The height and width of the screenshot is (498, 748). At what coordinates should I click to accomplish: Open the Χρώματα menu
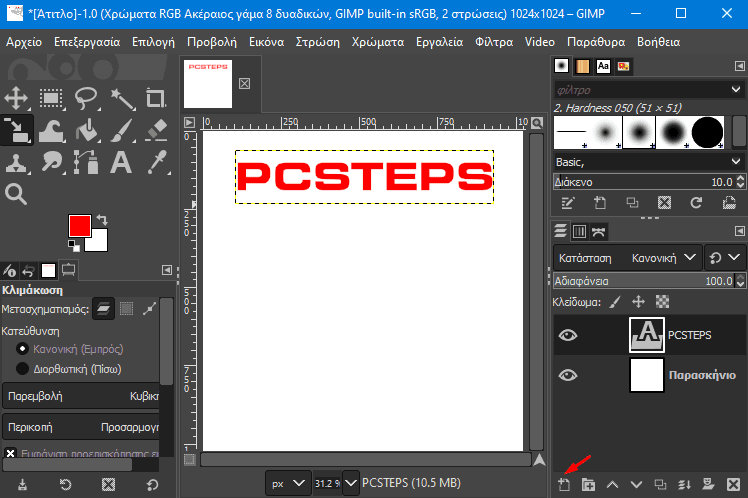click(x=378, y=42)
